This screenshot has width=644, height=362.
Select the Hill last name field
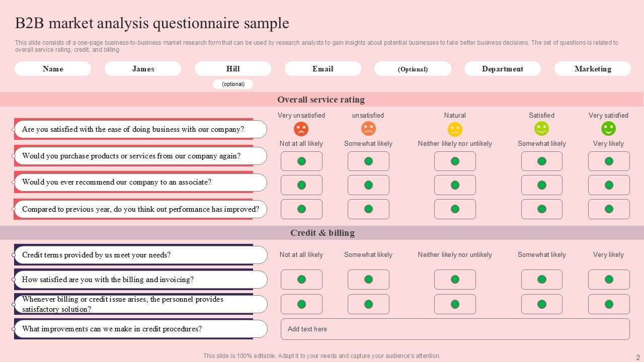(233, 69)
